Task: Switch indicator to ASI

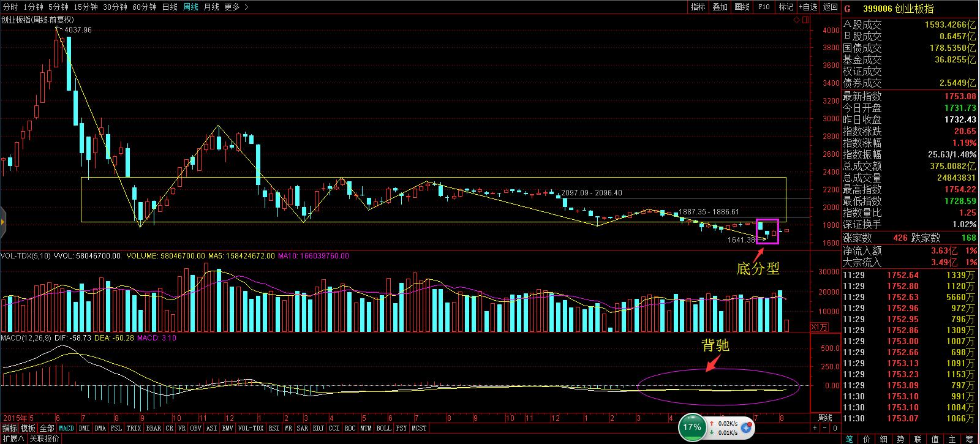Action: (x=211, y=428)
